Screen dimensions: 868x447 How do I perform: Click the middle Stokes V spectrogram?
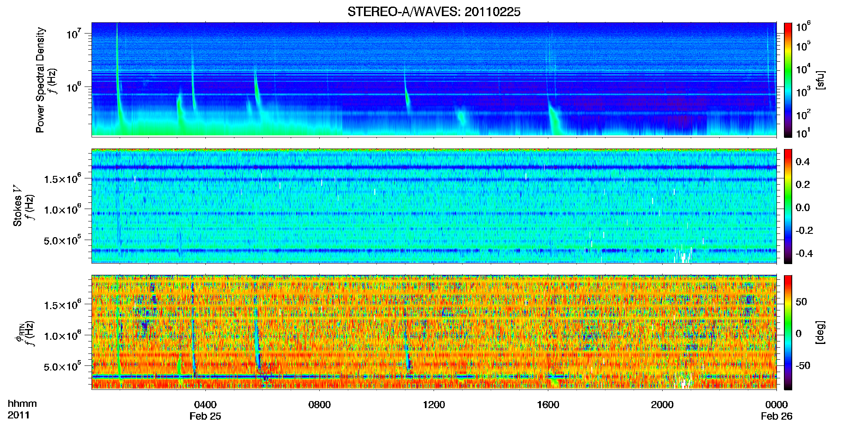click(x=434, y=206)
